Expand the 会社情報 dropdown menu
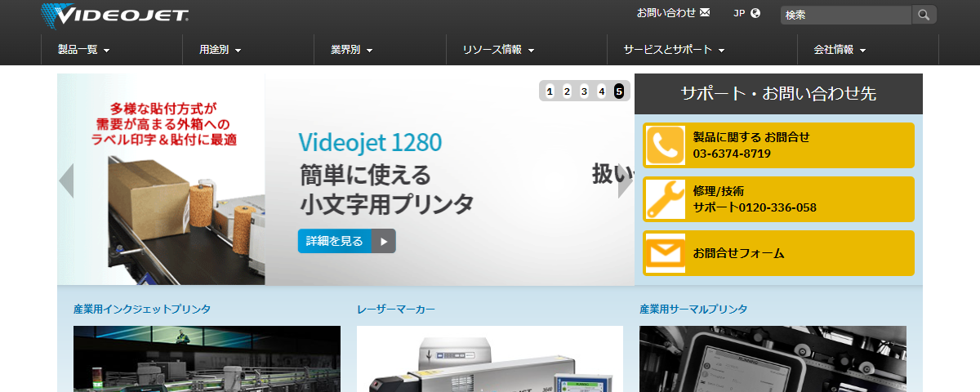The image size is (980, 392). click(x=840, y=50)
